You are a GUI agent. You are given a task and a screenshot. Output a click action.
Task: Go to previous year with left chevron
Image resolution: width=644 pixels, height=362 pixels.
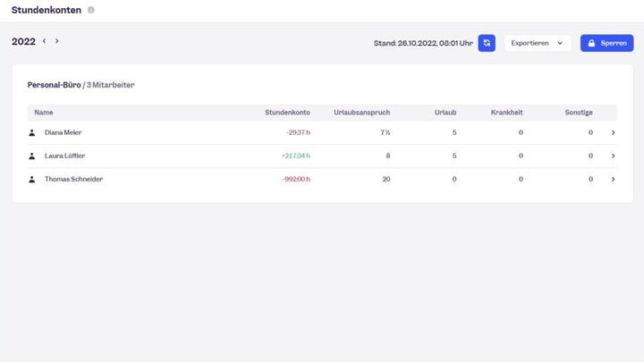pos(44,41)
